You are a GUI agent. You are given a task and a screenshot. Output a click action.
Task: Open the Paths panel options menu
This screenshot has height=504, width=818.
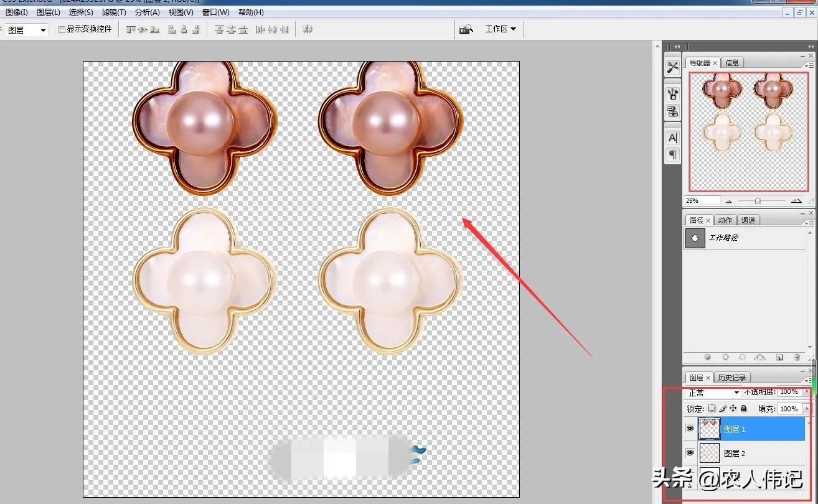click(809, 222)
